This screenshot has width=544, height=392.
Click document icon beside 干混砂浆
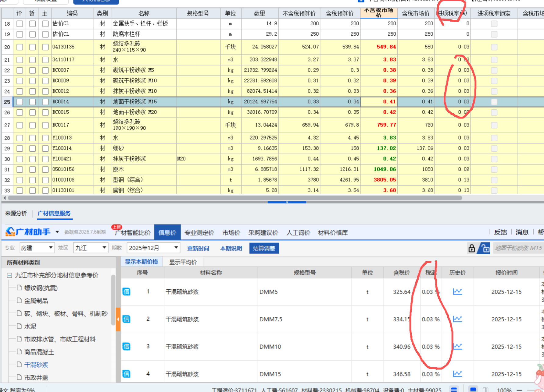coord(19,364)
